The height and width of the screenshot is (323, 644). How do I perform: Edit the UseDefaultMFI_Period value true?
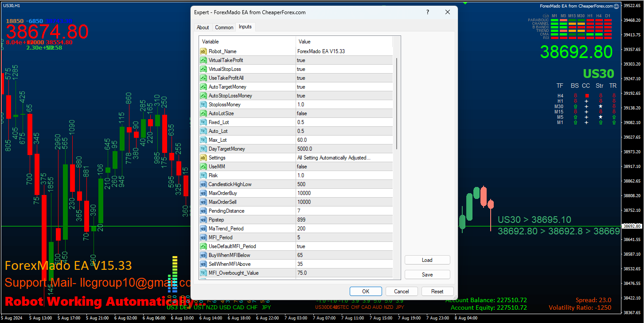(x=344, y=246)
